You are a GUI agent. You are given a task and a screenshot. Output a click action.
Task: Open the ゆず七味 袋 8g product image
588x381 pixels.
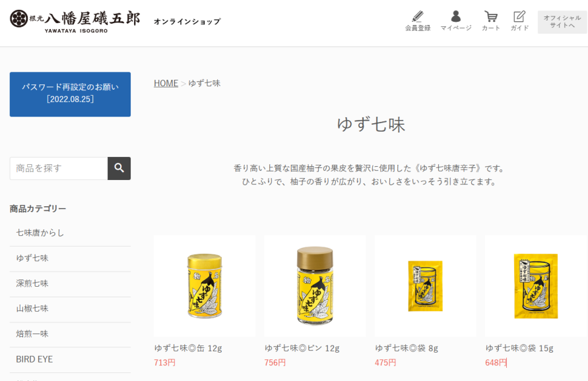coord(425,286)
